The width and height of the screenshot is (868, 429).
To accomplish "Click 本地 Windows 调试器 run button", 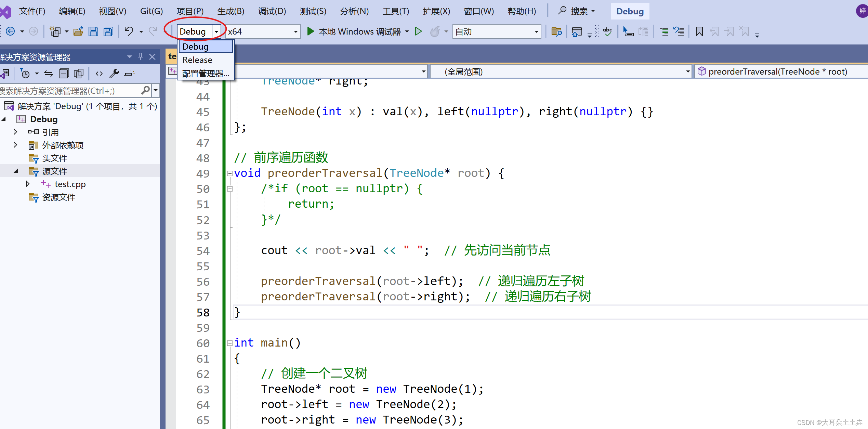I will (x=354, y=31).
